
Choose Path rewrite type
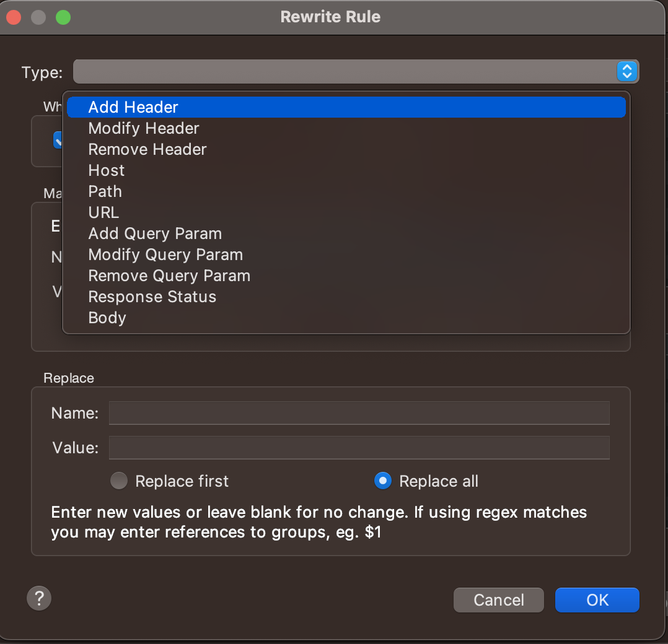click(105, 191)
